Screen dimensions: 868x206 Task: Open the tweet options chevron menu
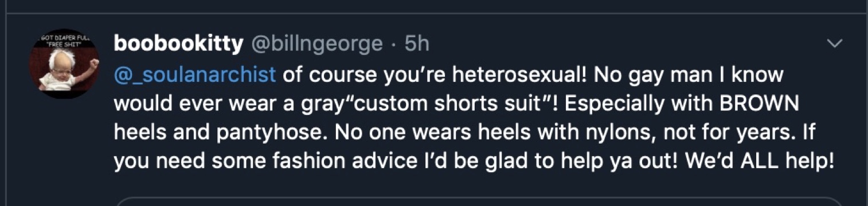tap(835, 43)
